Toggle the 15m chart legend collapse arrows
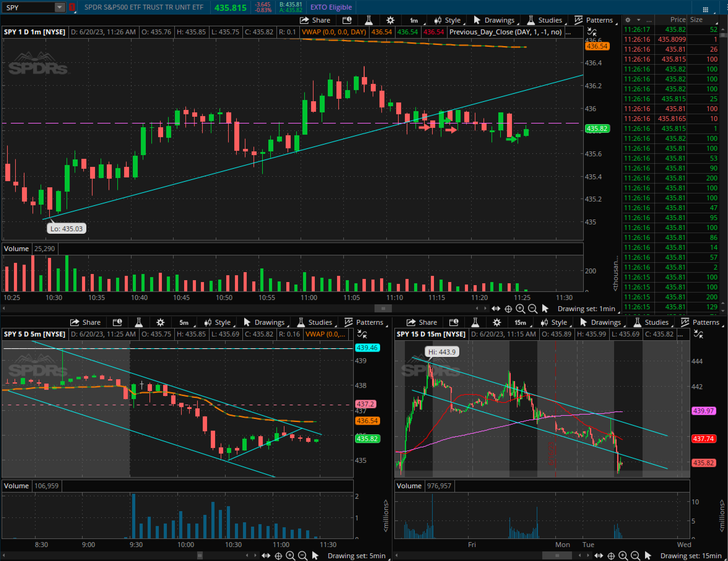The image size is (728, 561). 698,334
